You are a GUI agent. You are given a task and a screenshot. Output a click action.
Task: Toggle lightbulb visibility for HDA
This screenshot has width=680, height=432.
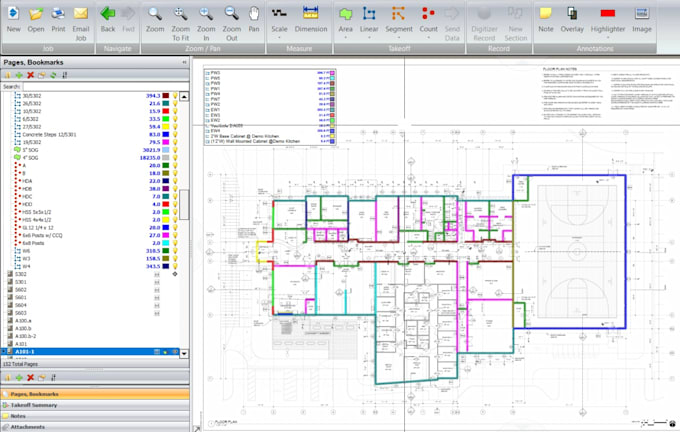click(175, 181)
